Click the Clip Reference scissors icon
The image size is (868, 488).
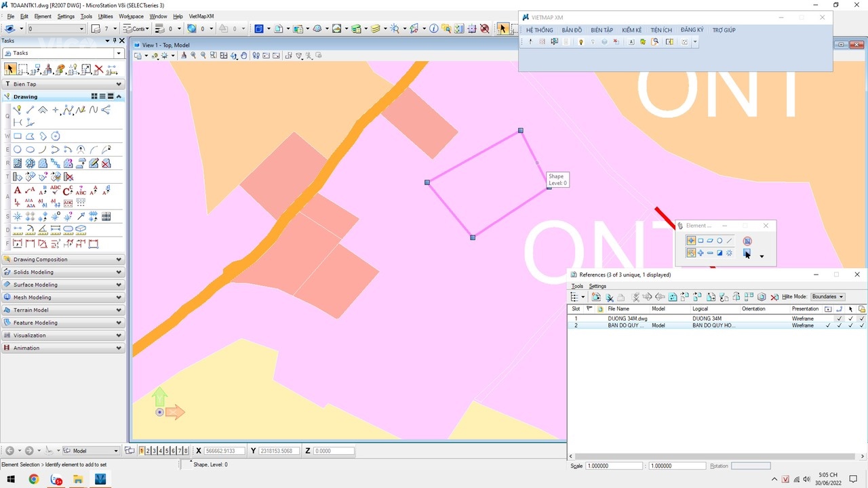(x=610, y=297)
